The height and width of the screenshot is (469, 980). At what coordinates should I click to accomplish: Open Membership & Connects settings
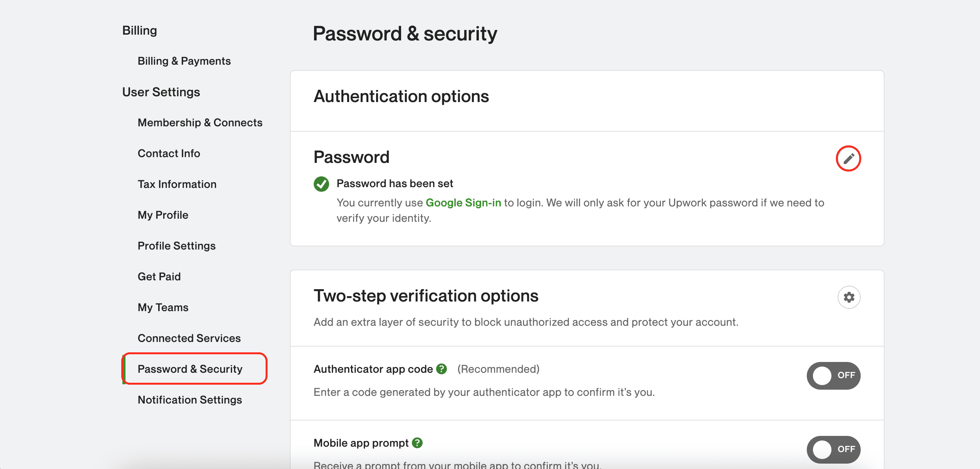click(x=200, y=122)
